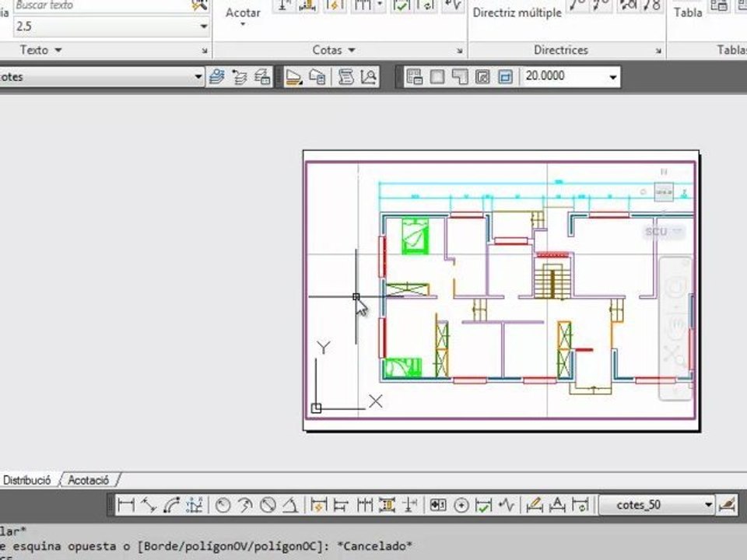
Task: Click the Tabla button
Action: click(x=688, y=12)
